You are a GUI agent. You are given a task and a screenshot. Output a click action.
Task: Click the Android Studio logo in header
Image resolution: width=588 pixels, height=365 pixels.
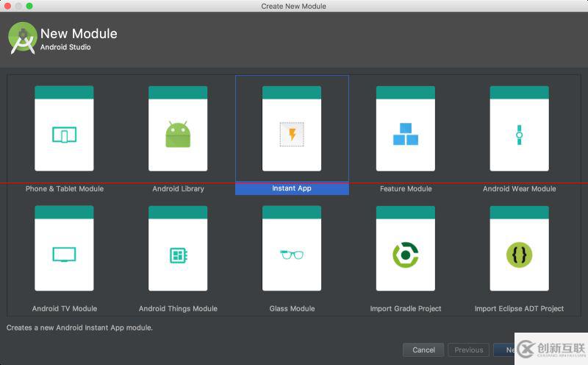click(22, 38)
